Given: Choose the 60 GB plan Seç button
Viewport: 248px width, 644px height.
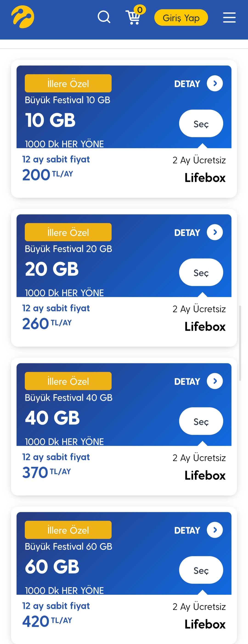Looking at the screenshot, I should 201,570.
